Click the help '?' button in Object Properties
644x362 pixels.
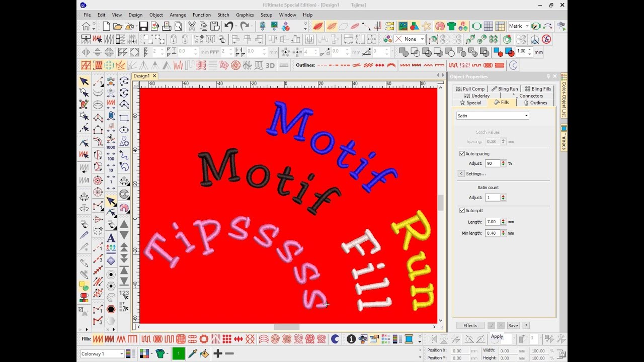coord(526,326)
